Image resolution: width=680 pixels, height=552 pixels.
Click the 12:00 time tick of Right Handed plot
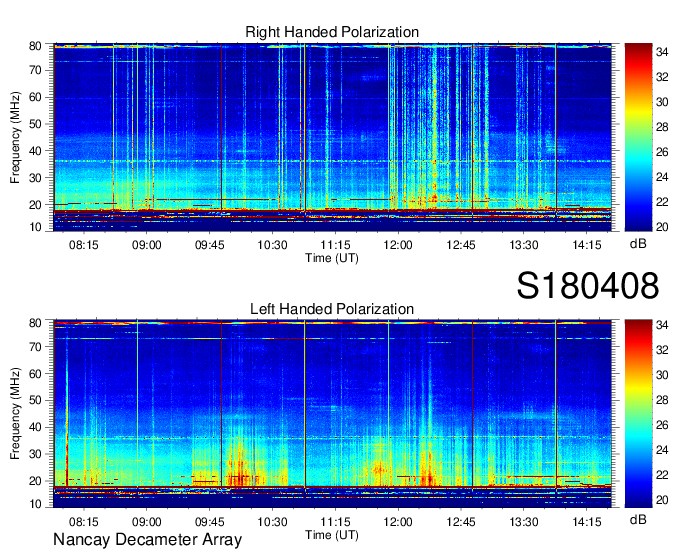click(x=398, y=245)
